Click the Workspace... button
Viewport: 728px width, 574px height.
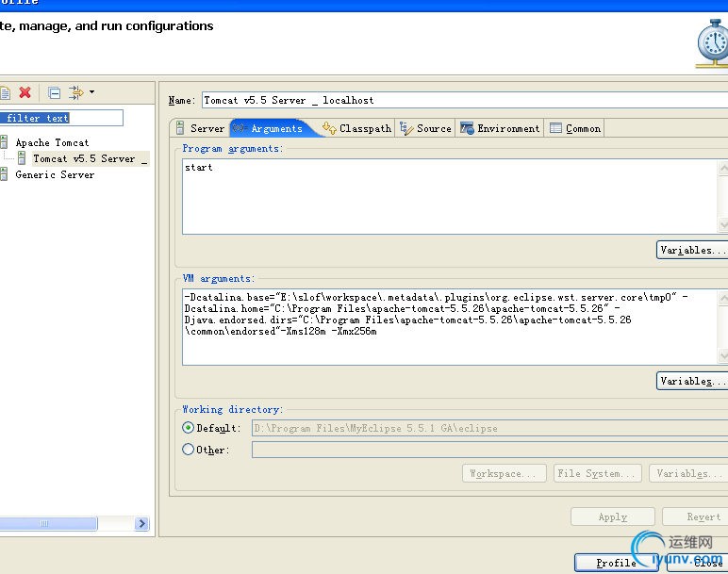[x=505, y=473]
